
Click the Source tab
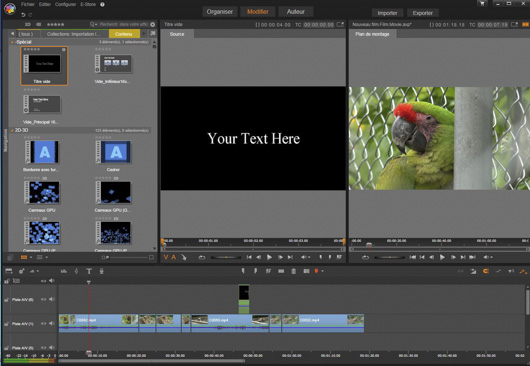(x=177, y=34)
